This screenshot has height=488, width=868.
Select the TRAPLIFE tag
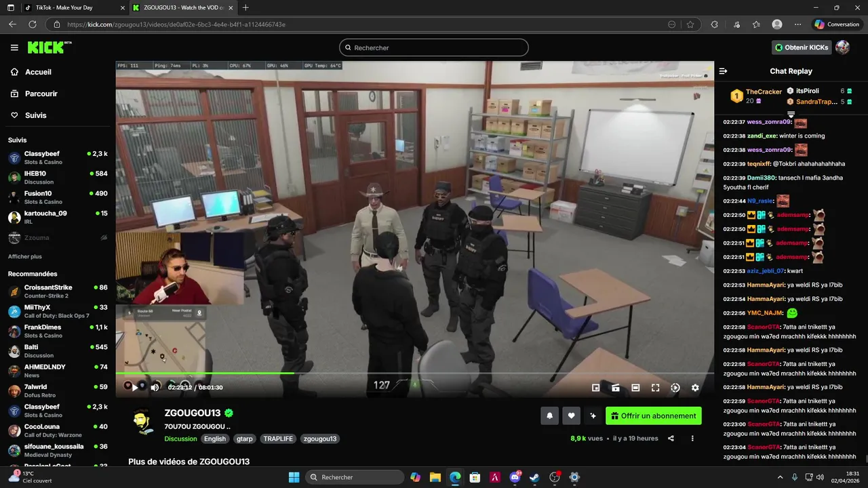pos(278,439)
